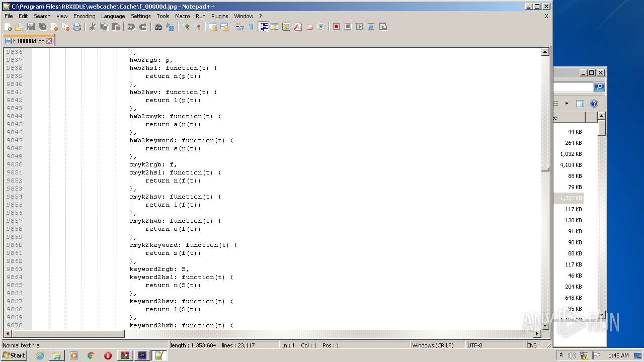Create a new file with the New icon

click(x=8, y=27)
